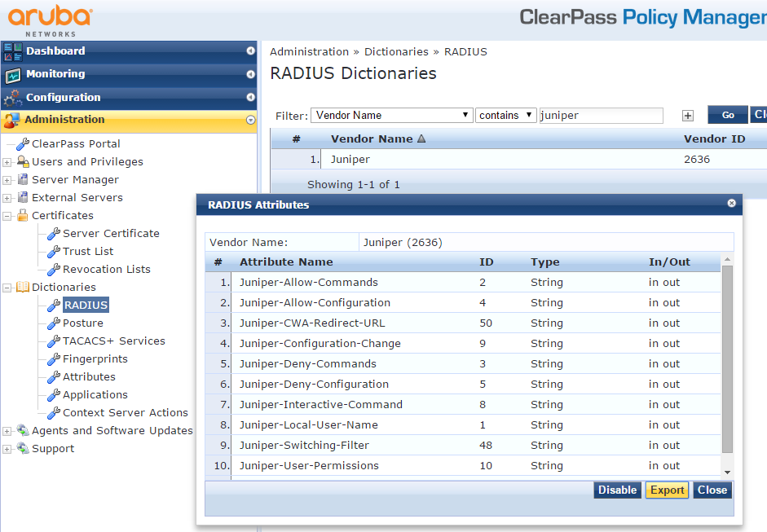Click the Certificates lock icon
This screenshot has height=532, width=767.
coord(23,215)
